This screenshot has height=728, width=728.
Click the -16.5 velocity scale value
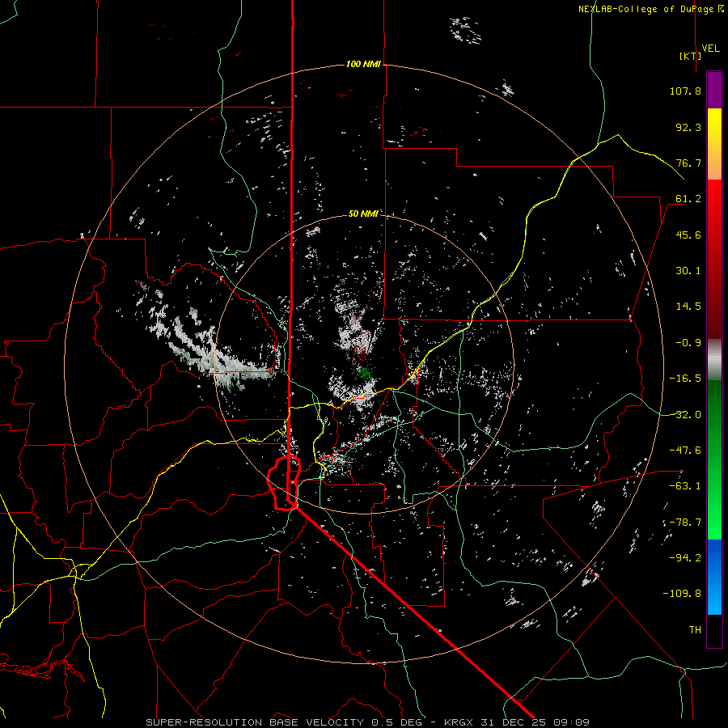coord(685,379)
